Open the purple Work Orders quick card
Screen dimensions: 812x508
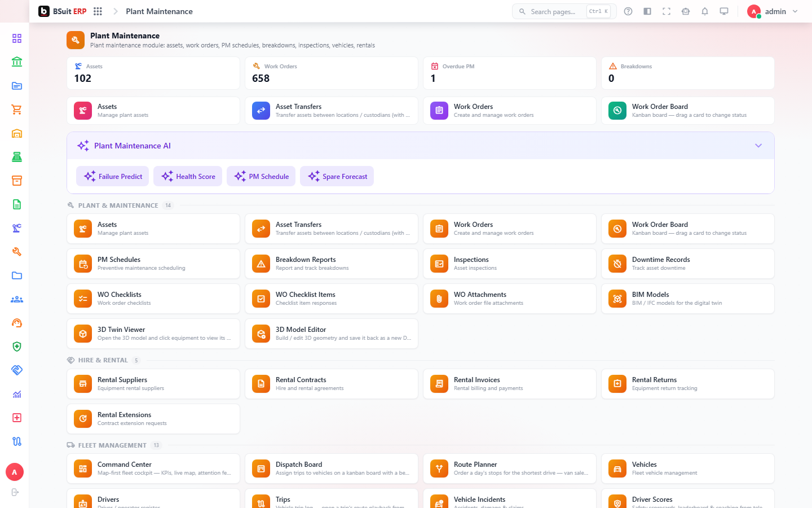pyautogui.click(x=510, y=111)
